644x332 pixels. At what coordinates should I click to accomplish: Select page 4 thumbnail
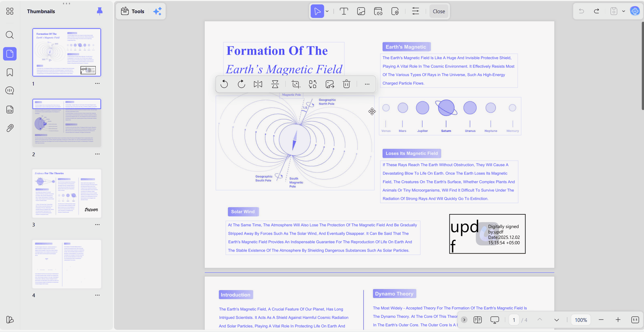click(67, 264)
